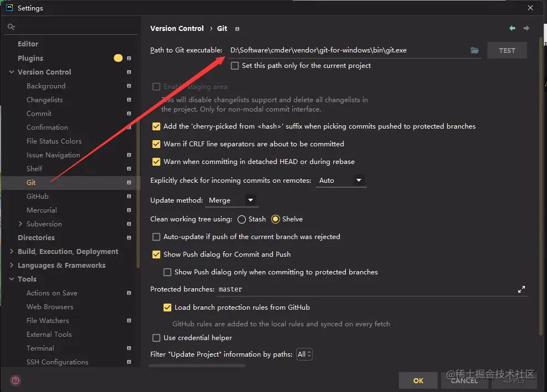Uncheck the CRLF line separators warning

pyautogui.click(x=156, y=144)
